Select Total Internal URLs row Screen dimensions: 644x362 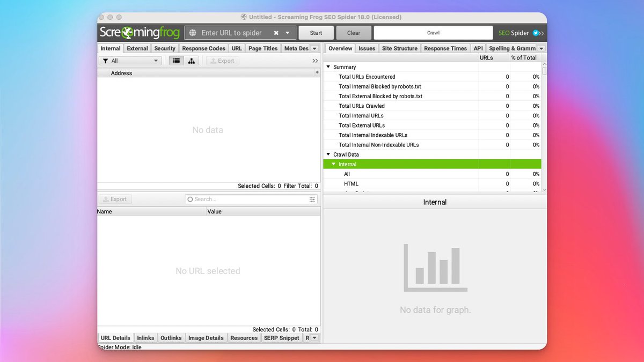432,115
